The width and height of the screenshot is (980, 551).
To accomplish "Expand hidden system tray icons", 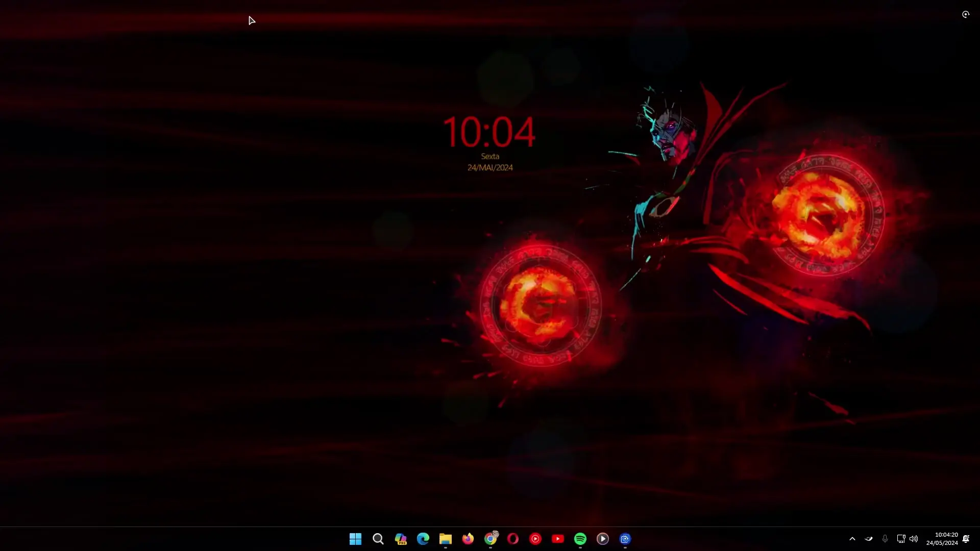I will tap(852, 538).
